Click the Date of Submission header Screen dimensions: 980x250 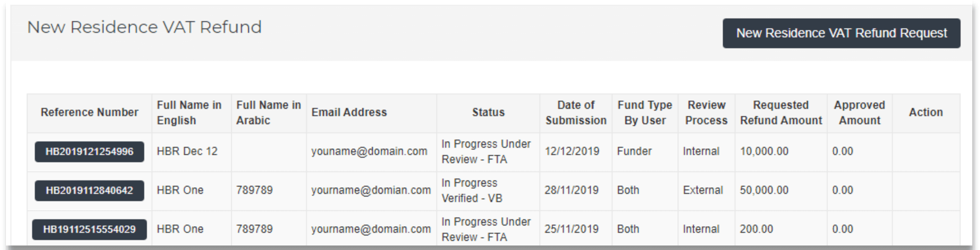pyautogui.click(x=576, y=112)
